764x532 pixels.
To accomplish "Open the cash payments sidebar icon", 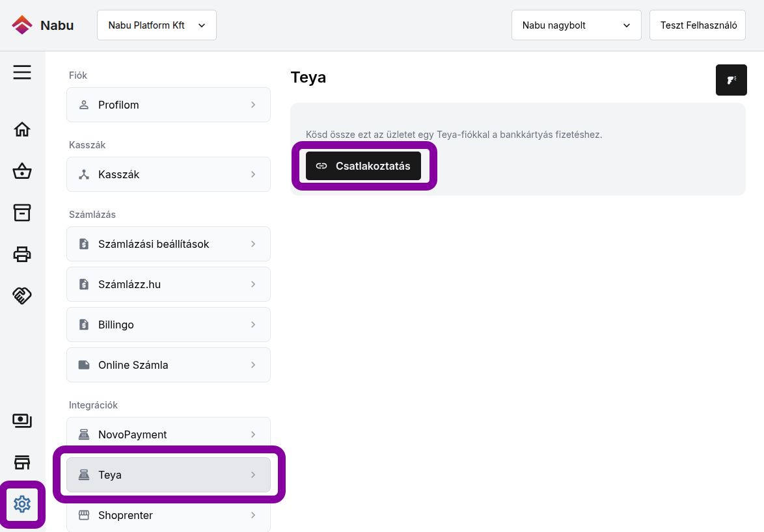I will (22, 421).
